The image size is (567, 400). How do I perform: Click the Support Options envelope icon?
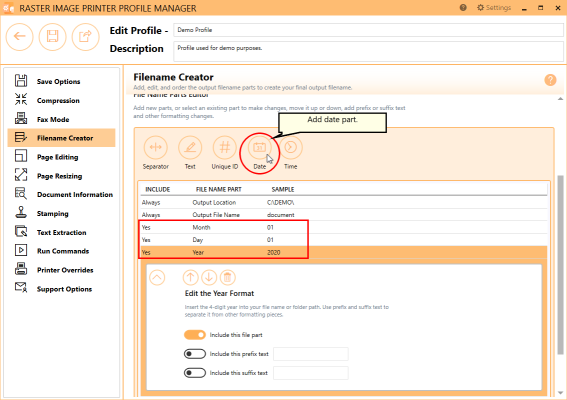tap(21, 288)
